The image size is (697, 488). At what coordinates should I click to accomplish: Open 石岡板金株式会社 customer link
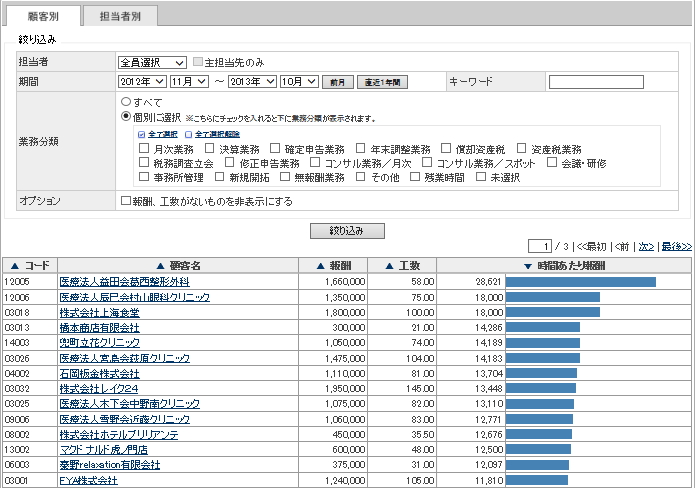coord(100,373)
